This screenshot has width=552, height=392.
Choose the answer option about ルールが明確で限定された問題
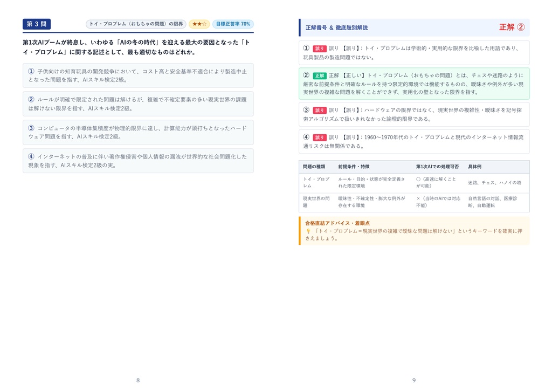point(138,104)
